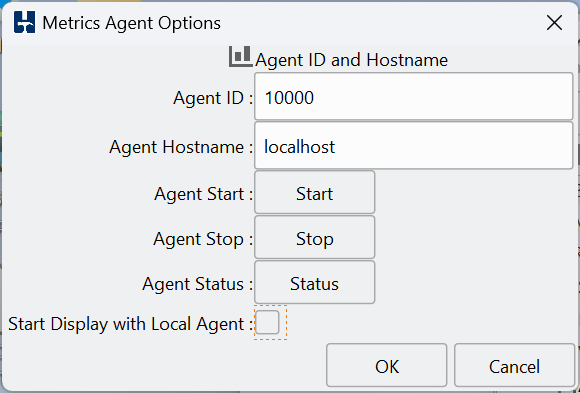This screenshot has height=393, width=580.
Task: Click the "Agent Hostname :" label
Action: click(181, 147)
